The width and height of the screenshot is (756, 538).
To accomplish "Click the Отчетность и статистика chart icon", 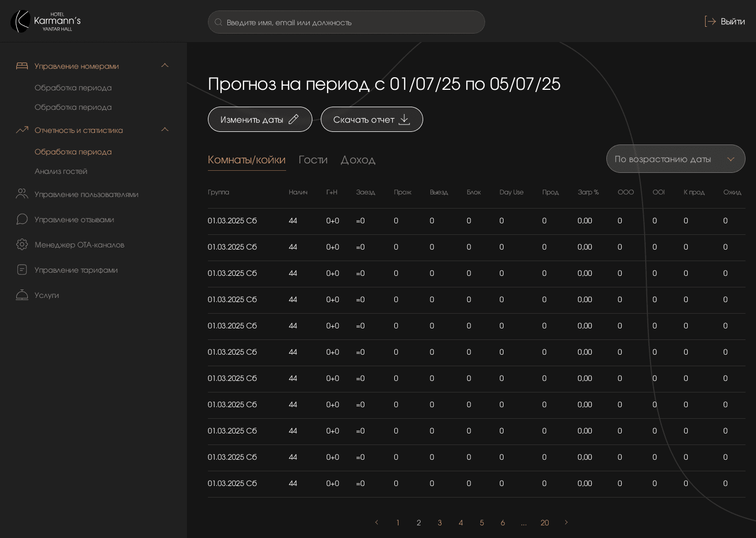I will 22,130.
